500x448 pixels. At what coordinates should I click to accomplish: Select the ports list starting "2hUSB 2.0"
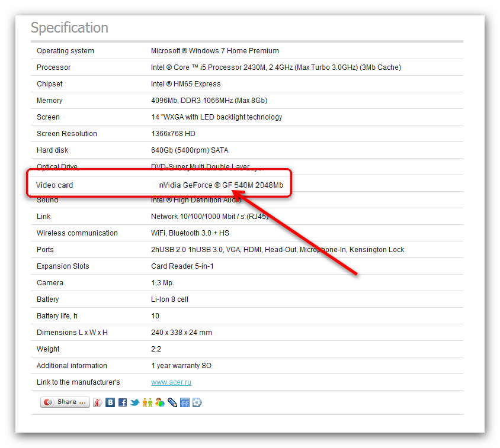277,250
